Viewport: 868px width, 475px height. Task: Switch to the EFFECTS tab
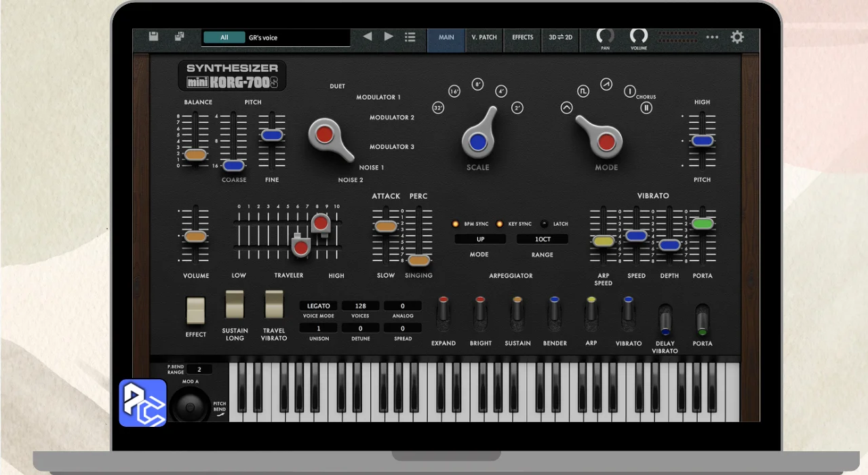pos(522,37)
